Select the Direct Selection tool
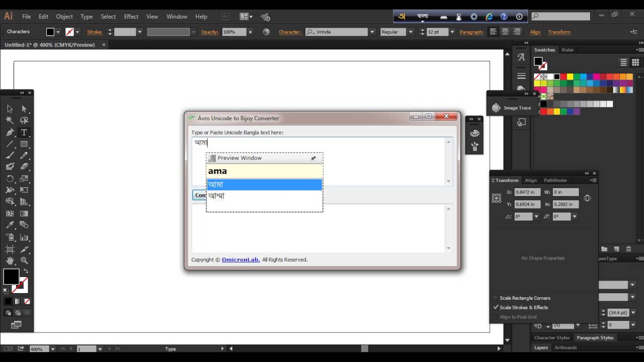Image resolution: width=644 pixels, height=362 pixels. coord(24,109)
